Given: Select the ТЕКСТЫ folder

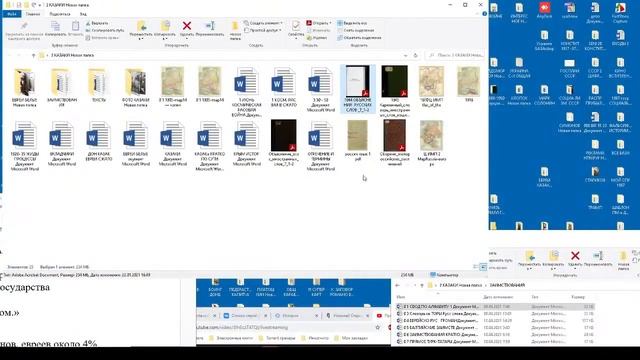Looking at the screenshot, I should pyautogui.click(x=98, y=85).
